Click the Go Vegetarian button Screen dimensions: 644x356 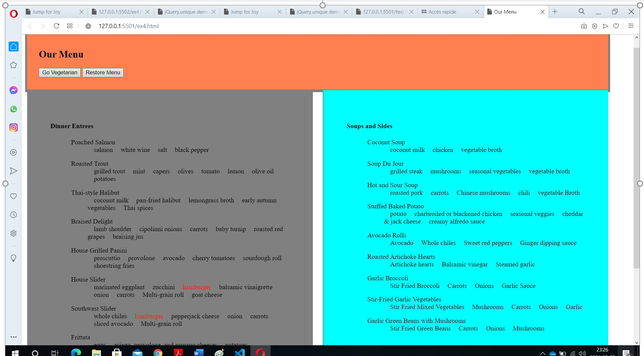(x=59, y=72)
